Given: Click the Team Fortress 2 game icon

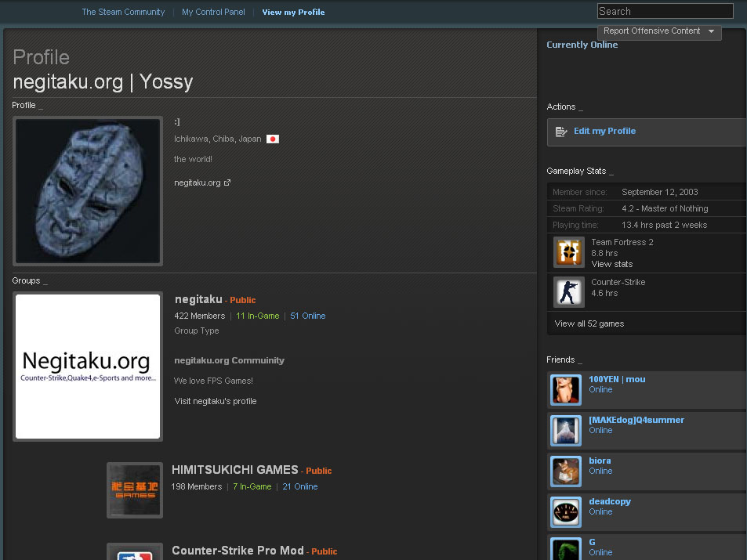Looking at the screenshot, I should click(x=569, y=252).
